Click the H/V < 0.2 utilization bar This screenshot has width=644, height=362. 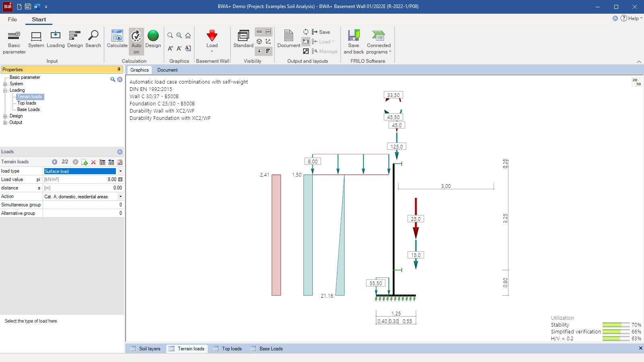[x=616, y=339]
